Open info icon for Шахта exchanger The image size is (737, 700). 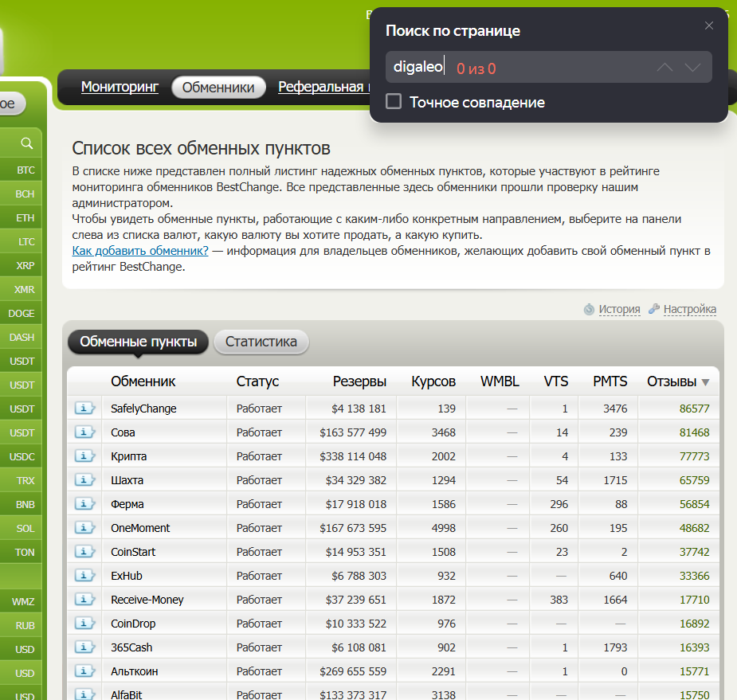[x=84, y=480]
